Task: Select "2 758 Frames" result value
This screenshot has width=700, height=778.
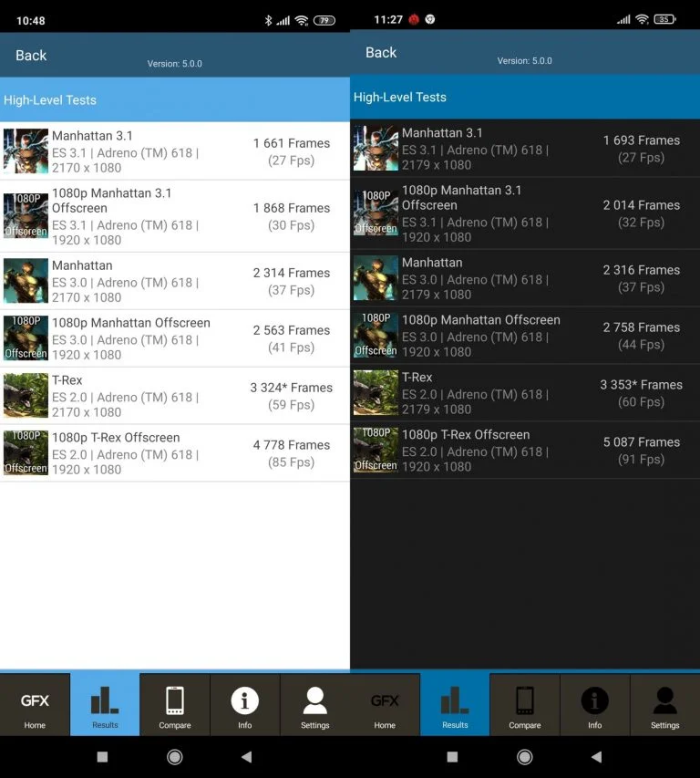Action: (x=642, y=327)
